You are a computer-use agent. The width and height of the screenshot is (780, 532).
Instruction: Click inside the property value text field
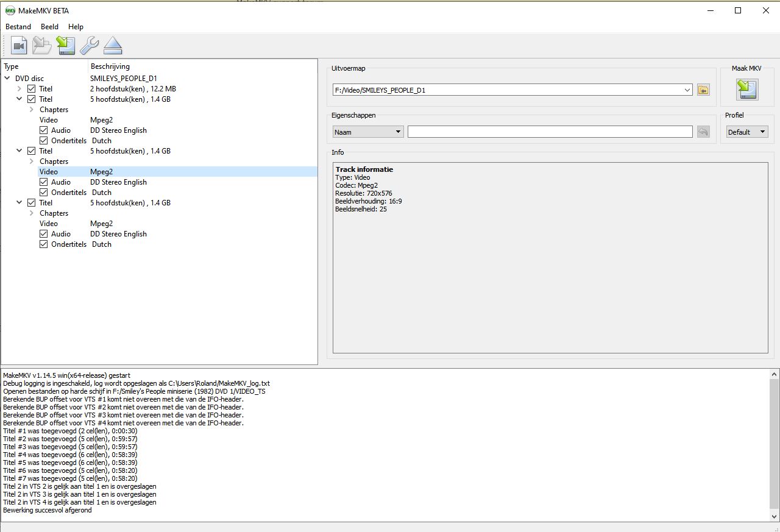click(x=550, y=132)
